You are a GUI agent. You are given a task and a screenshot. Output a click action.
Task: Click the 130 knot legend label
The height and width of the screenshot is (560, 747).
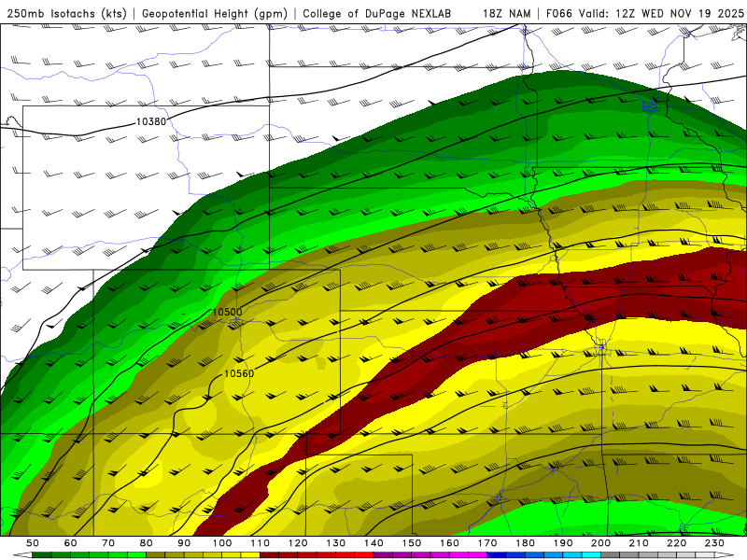point(336,543)
